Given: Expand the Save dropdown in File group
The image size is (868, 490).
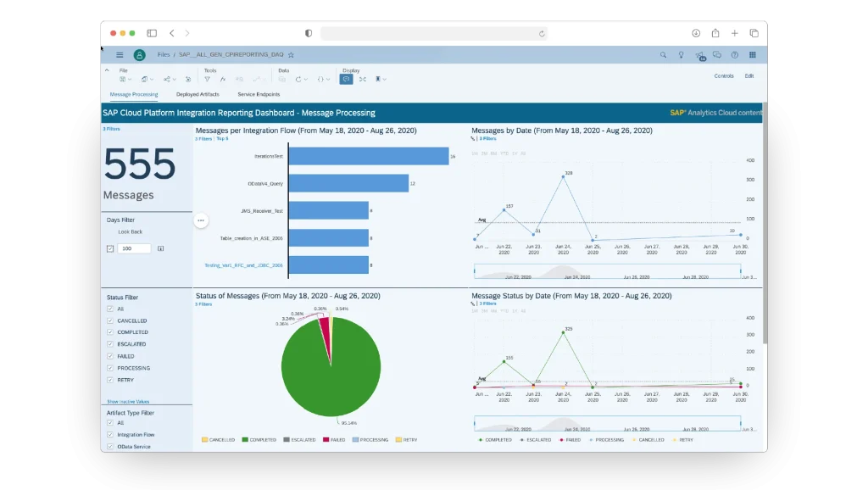Looking at the screenshot, I should 130,79.
